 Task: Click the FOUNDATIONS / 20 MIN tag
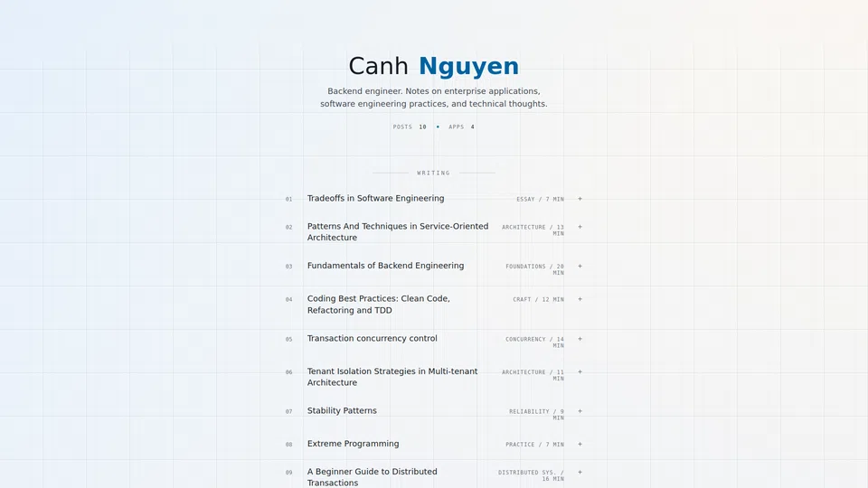coord(534,269)
